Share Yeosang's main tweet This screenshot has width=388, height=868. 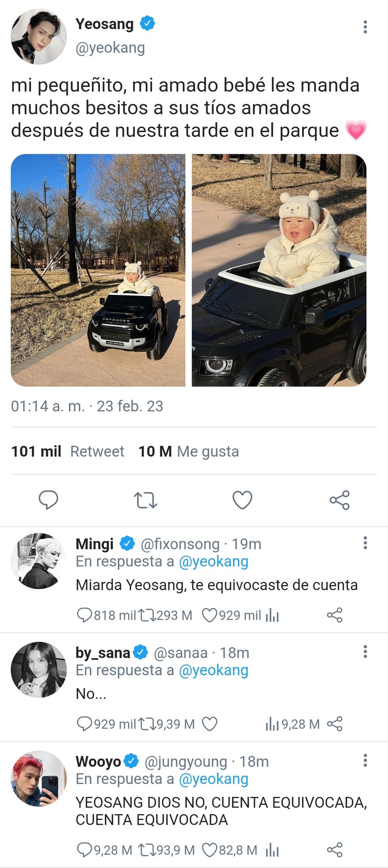pyautogui.click(x=340, y=500)
